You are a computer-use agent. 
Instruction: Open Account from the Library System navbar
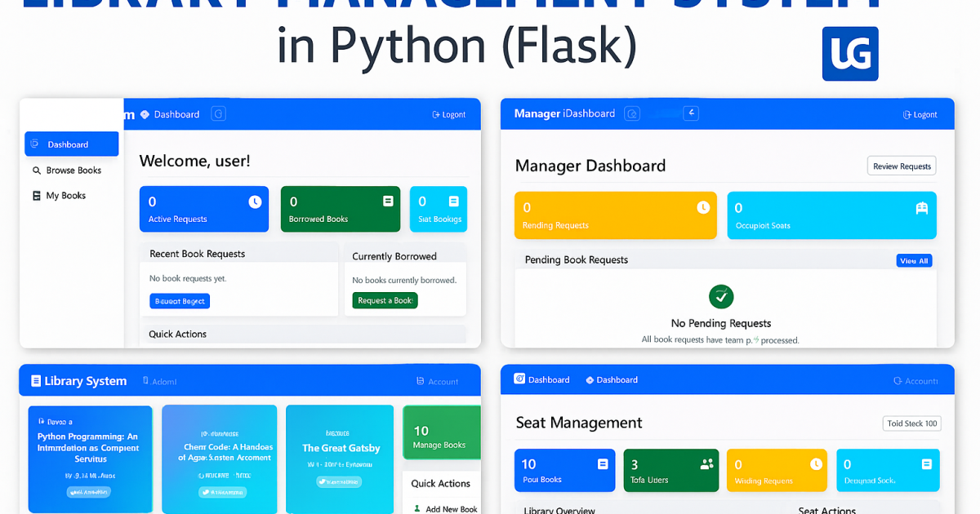click(x=438, y=381)
